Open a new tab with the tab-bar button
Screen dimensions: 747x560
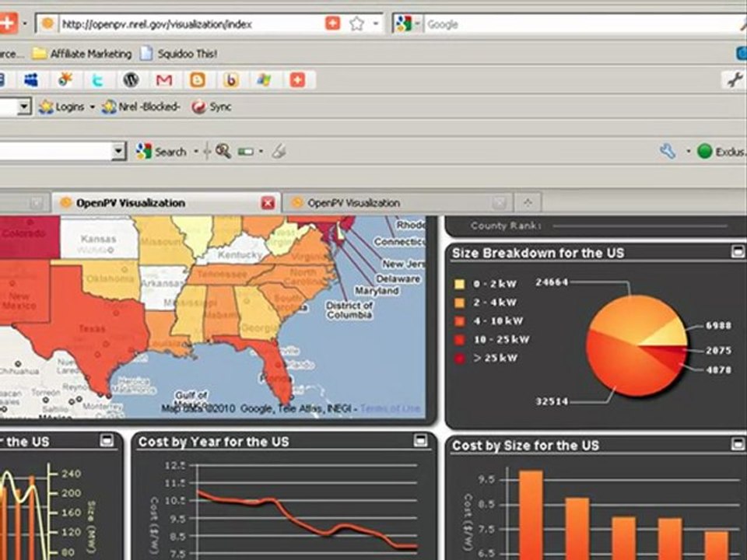(528, 203)
